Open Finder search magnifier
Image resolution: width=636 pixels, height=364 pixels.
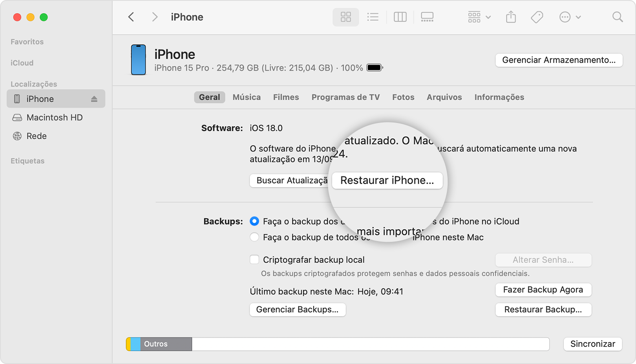click(x=618, y=17)
